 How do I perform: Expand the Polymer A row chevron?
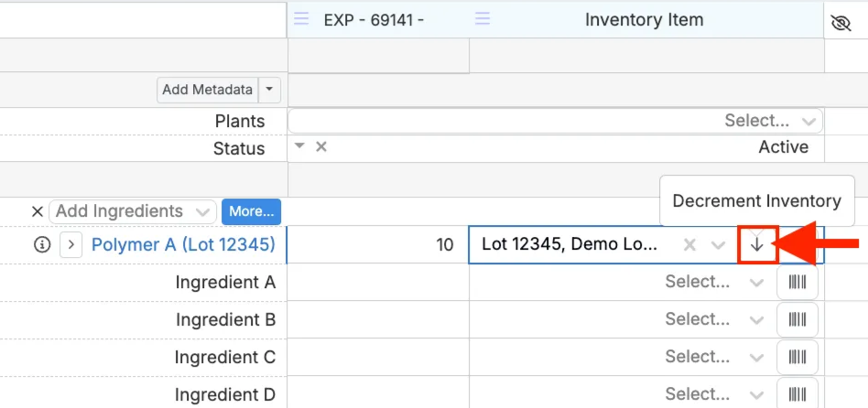(x=71, y=244)
